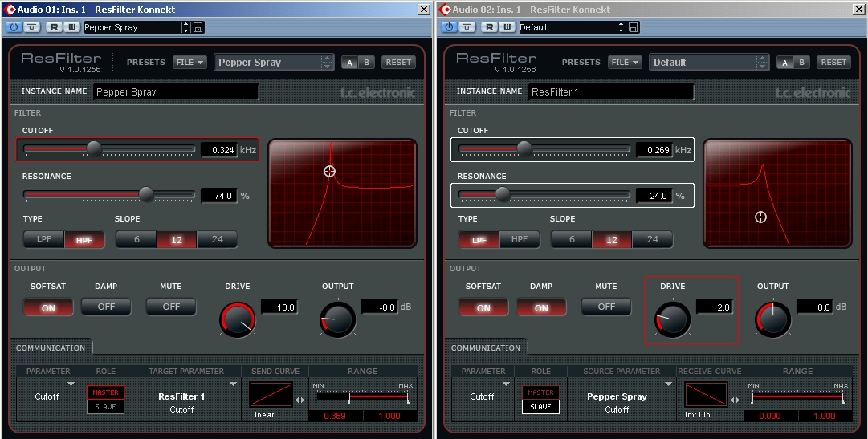This screenshot has width=868, height=439.
Task: Open Default preset selector in plugin
Action: point(708,63)
